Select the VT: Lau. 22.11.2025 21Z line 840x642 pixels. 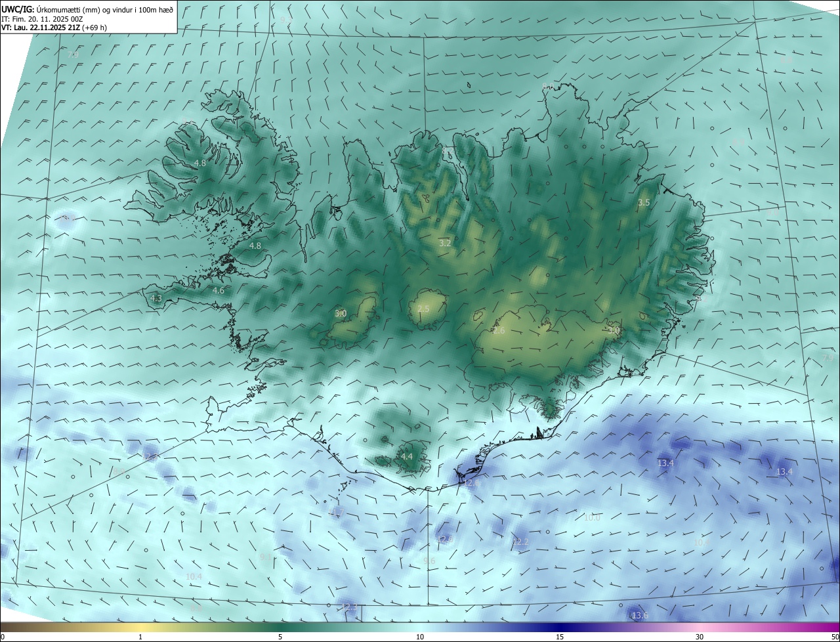[54, 28]
